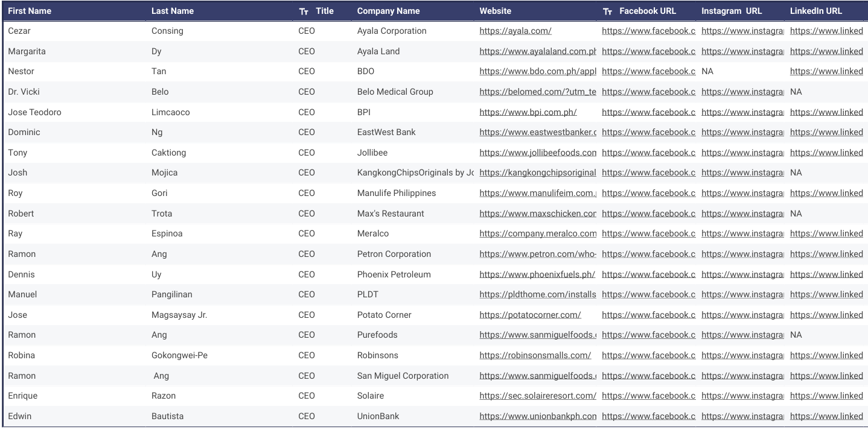868x430 pixels.
Task: Open LinkedIn link in Meralco row
Action: point(826,233)
